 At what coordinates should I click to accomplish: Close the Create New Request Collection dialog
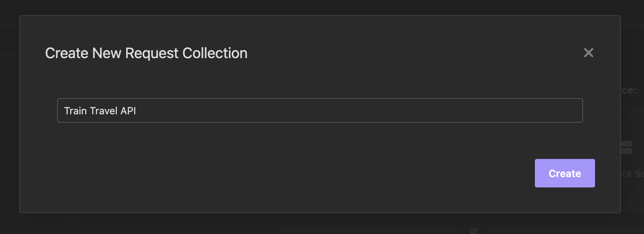tap(588, 53)
